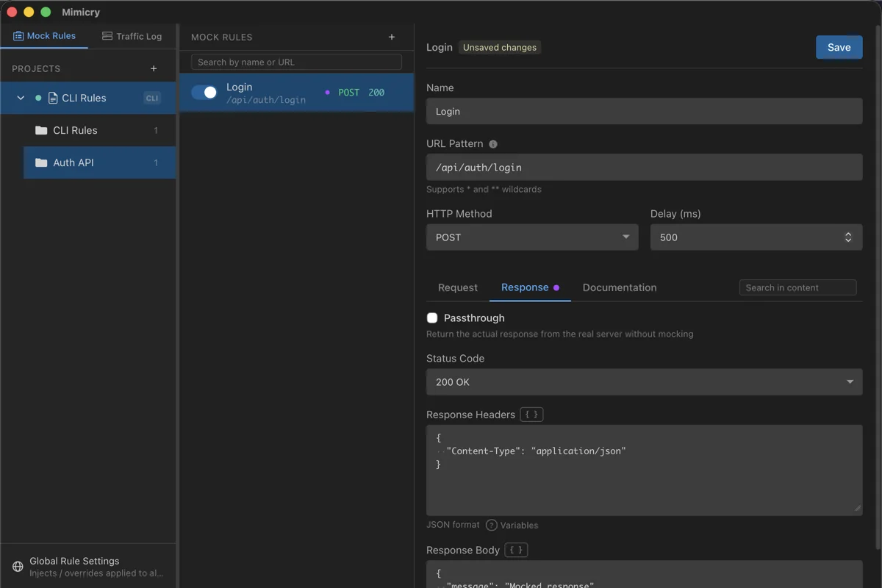Click the URL Pattern input field
Viewport: 882px width, 588px height.
(x=645, y=168)
